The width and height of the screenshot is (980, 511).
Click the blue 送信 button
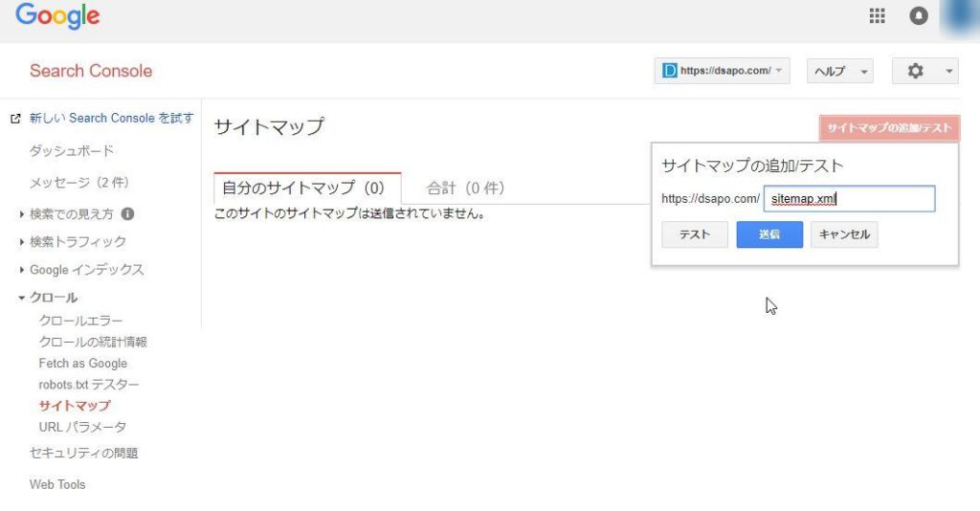[769, 234]
